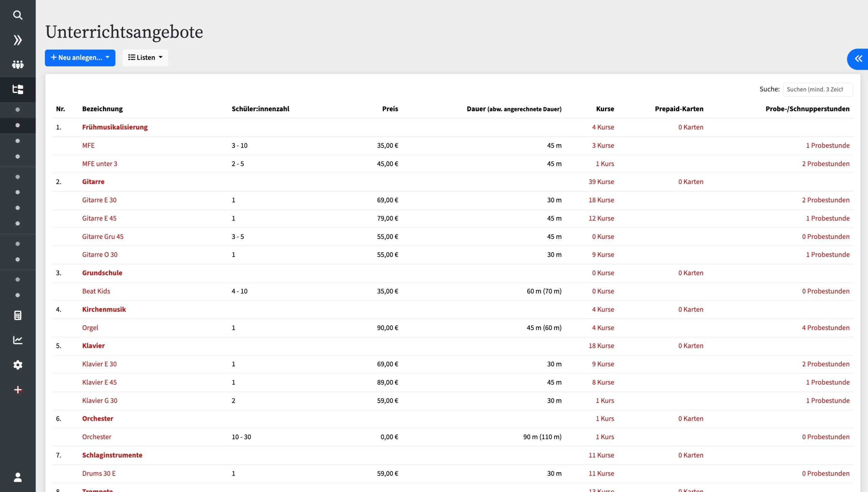Sort table by Preis column header
The image size is (868, 492).
tap(390, 109)
